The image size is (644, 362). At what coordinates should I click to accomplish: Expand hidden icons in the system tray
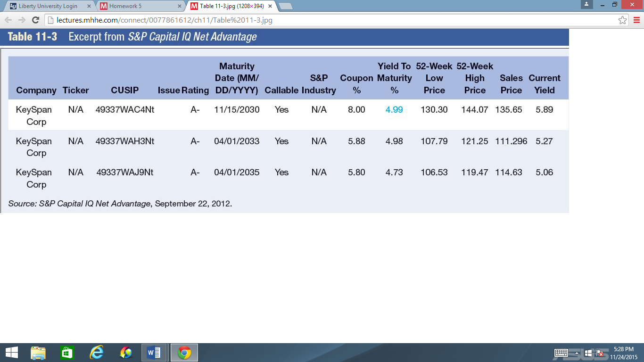577,353
